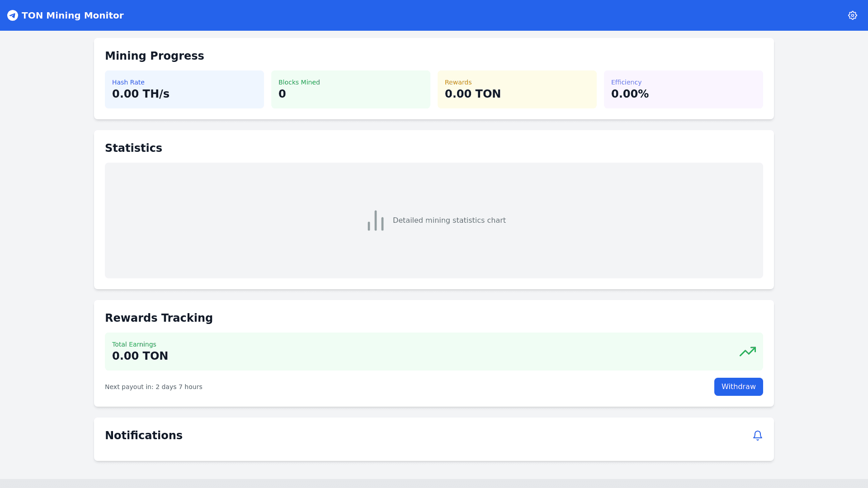
Task: Click the Next payout countdown text
Action: 154,387
